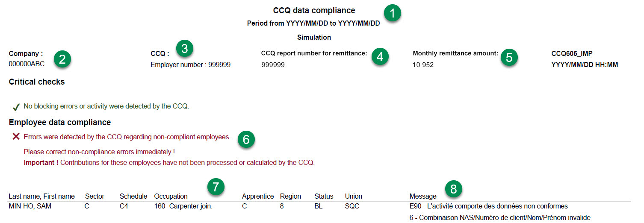This screenshot has height=223, width=644.
Task: Click the Last name, First name column header
Action: click(41, 197)
